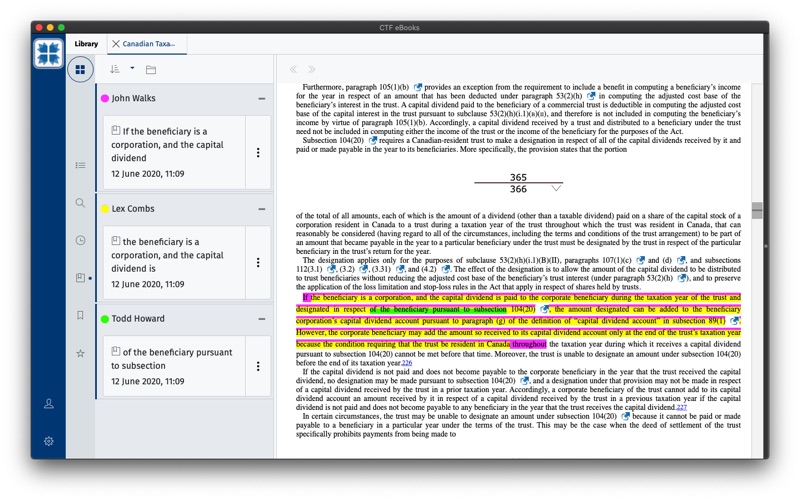
Task: Open the sort order icon
Action: (x=115, y=69)
